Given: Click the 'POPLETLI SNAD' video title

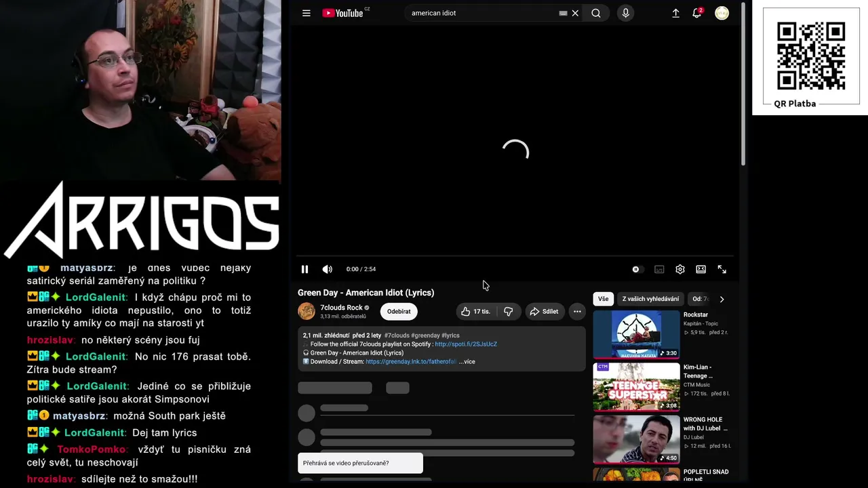Looking at the screenshot, I should pyautogui.click(x=706, y=476).
